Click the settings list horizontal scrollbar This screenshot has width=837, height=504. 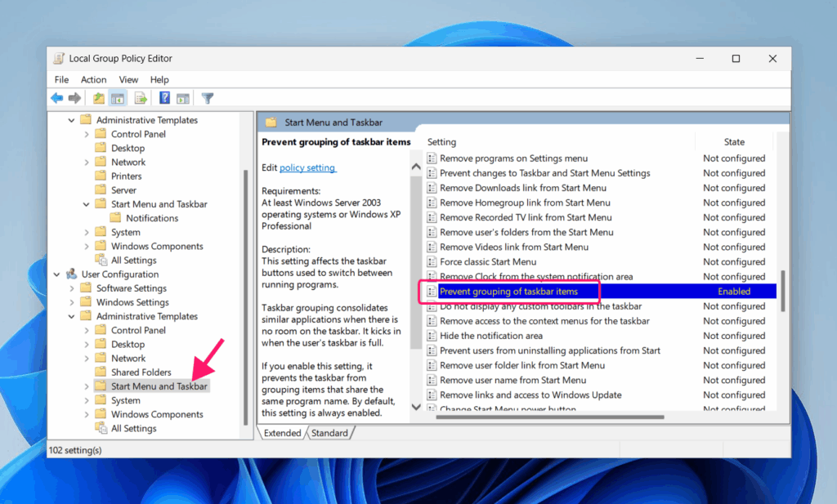point(550,417)
